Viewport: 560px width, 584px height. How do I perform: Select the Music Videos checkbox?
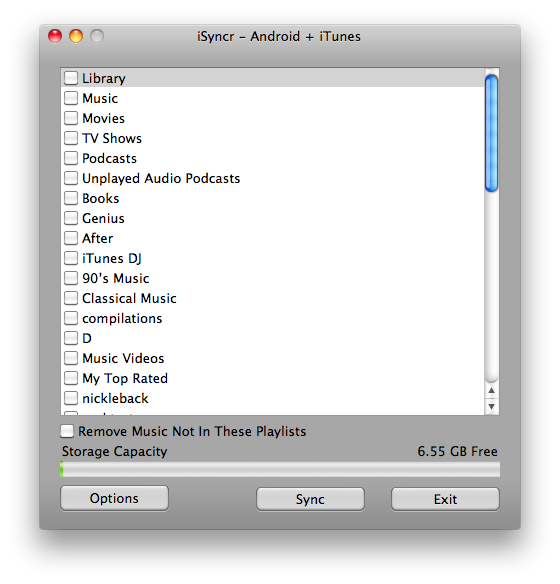71,358
